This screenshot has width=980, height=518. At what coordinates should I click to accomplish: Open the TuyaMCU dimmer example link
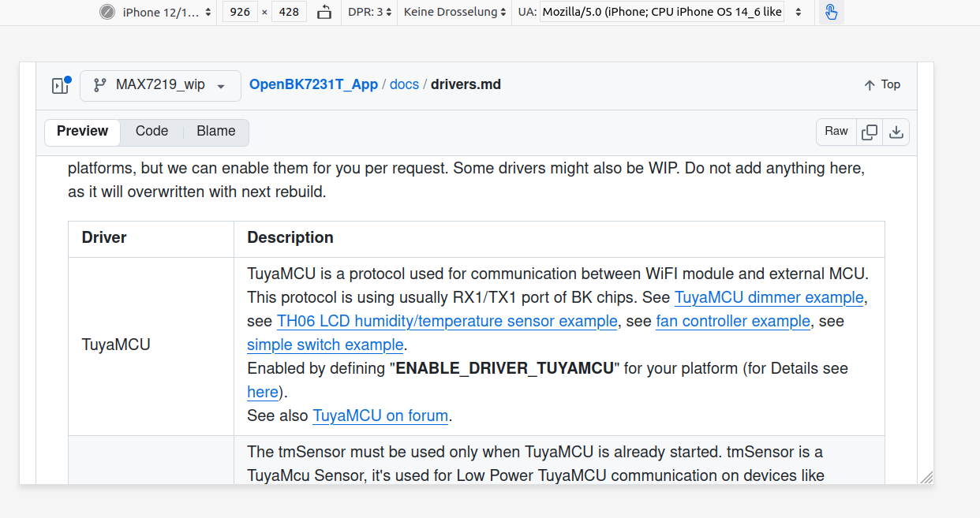[769, 298]
